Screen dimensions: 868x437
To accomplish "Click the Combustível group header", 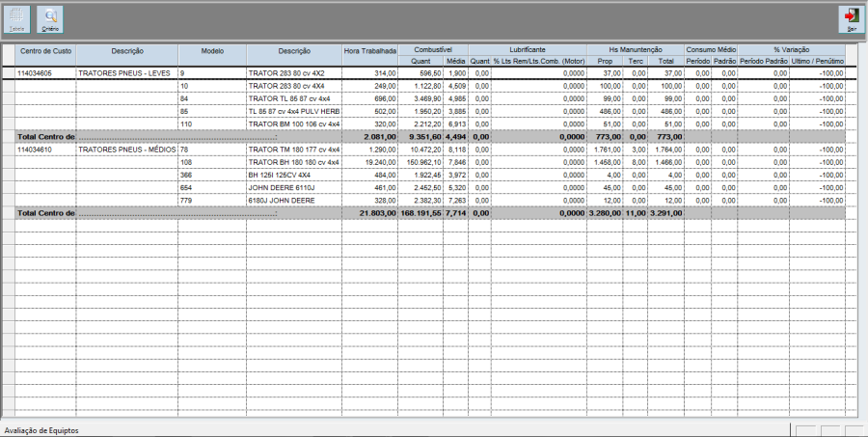I will (433, 50).
